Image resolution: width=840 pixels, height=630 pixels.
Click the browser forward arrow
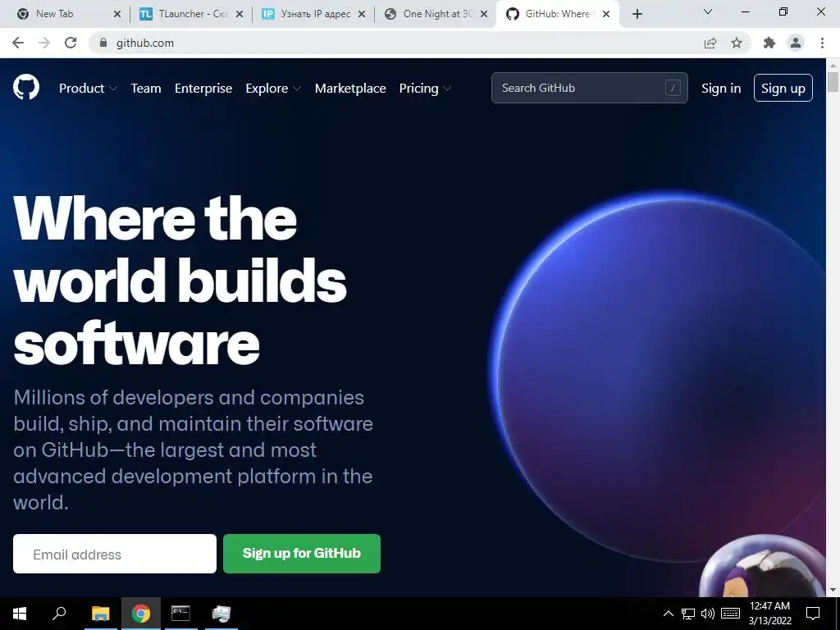(x=44, y=43)
